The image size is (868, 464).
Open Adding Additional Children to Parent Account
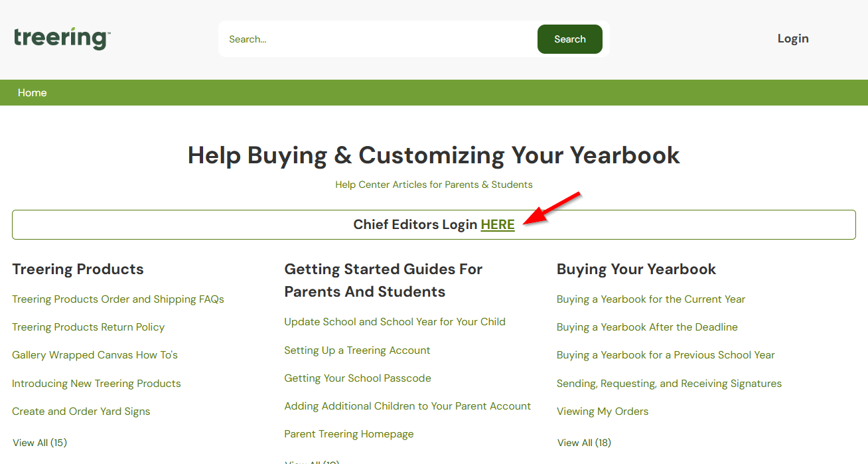tap(407, 406)
